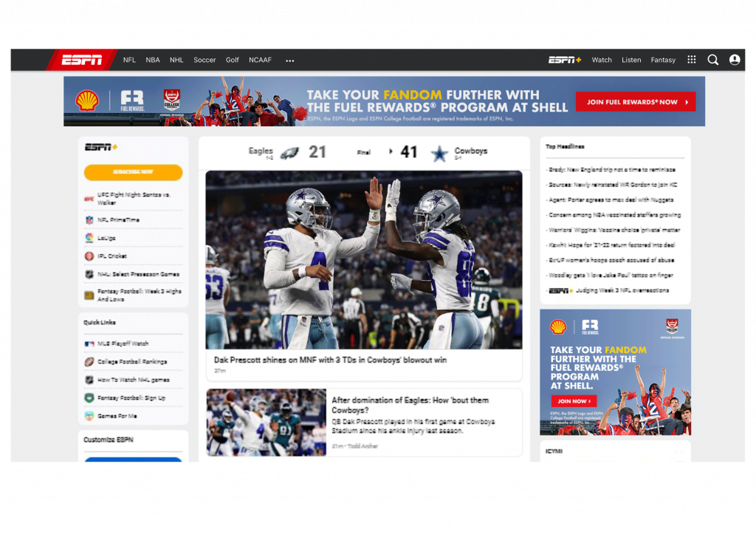
Task: Open the apps grid icon in header
Action: (x=692, y=60)
